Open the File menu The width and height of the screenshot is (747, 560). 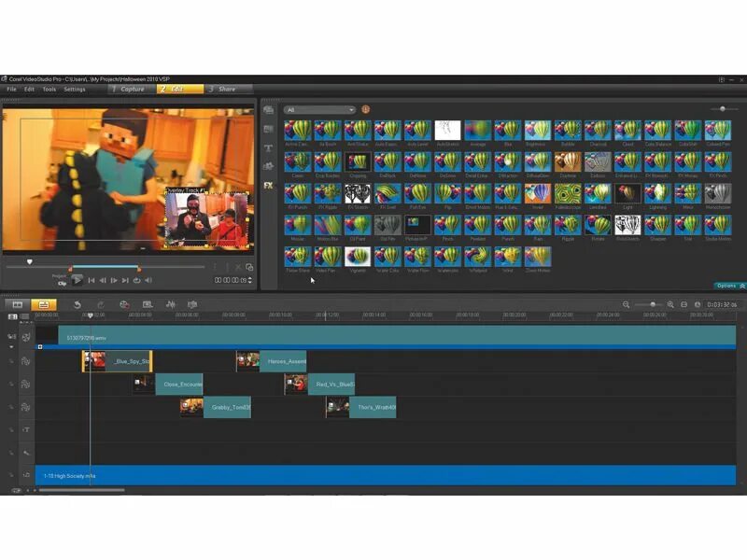point(11,89)
